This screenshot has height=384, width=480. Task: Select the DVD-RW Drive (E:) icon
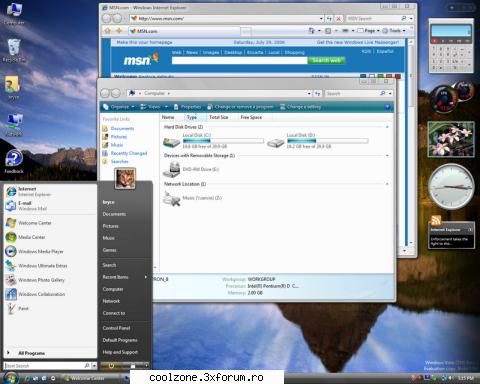(x=171, y=169)
